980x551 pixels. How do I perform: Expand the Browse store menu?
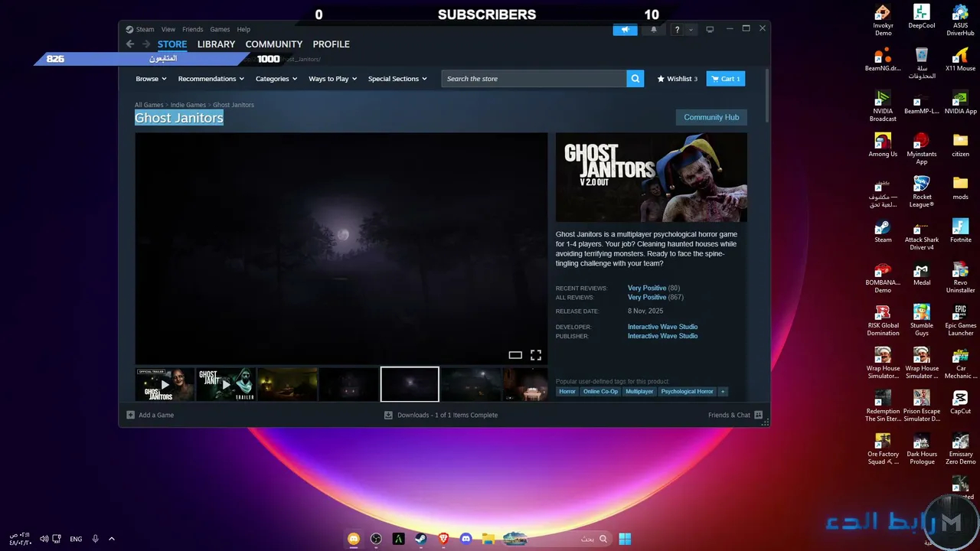tap(151, 79)
